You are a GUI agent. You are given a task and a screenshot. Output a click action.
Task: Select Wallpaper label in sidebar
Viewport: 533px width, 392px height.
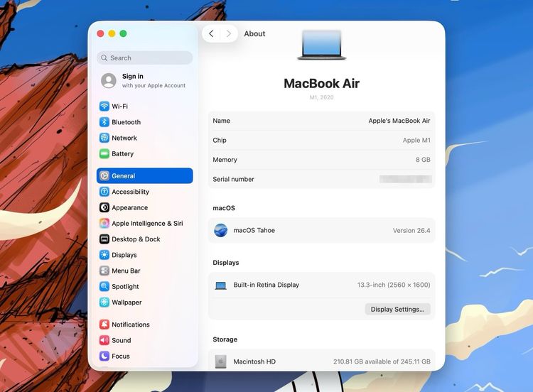pos(126,303)
